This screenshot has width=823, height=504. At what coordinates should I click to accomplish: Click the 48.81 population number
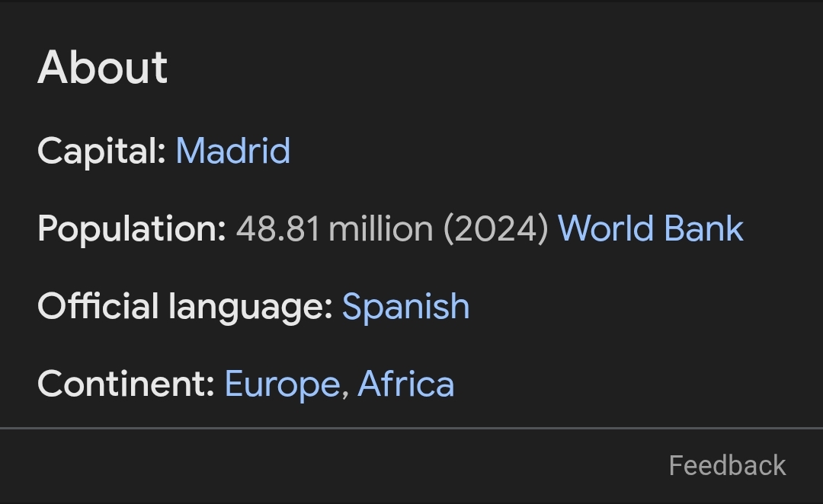coord(277,228)
